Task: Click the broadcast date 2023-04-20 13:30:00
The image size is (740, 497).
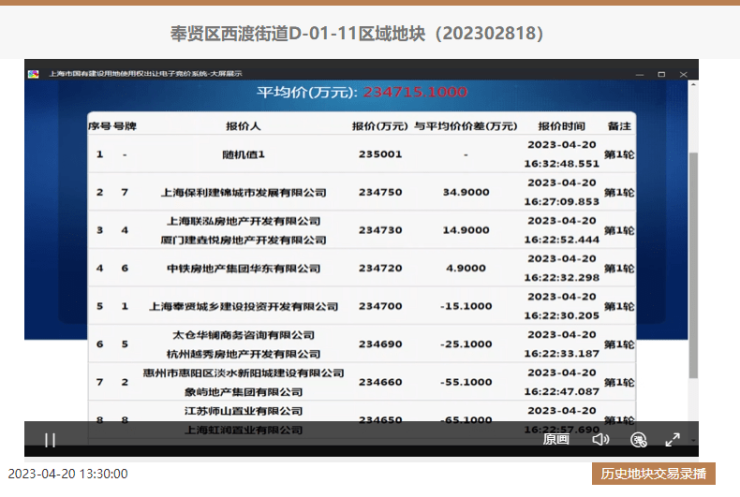Action: (68, 474)
